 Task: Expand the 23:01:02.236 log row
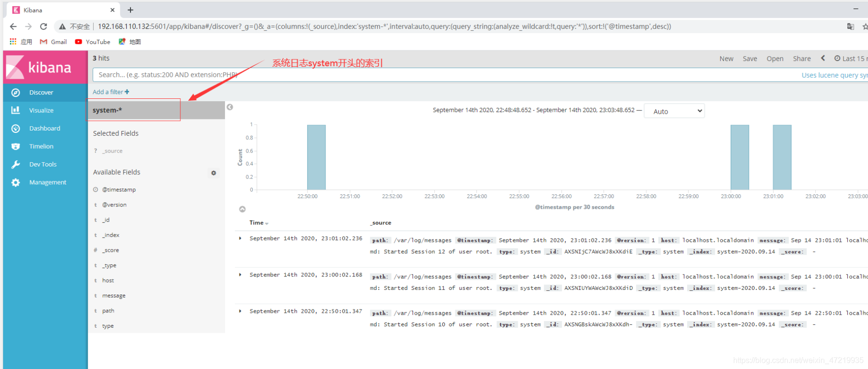240,238
